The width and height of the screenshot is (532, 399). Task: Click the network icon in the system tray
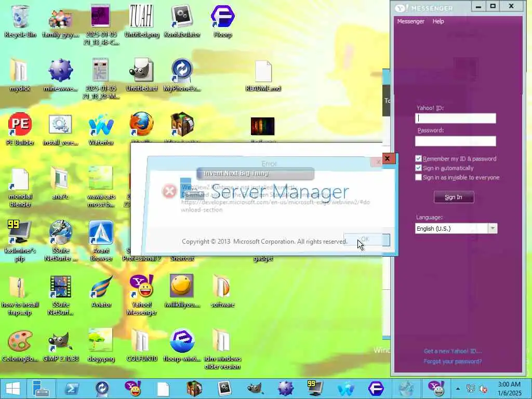click(471, 389)
